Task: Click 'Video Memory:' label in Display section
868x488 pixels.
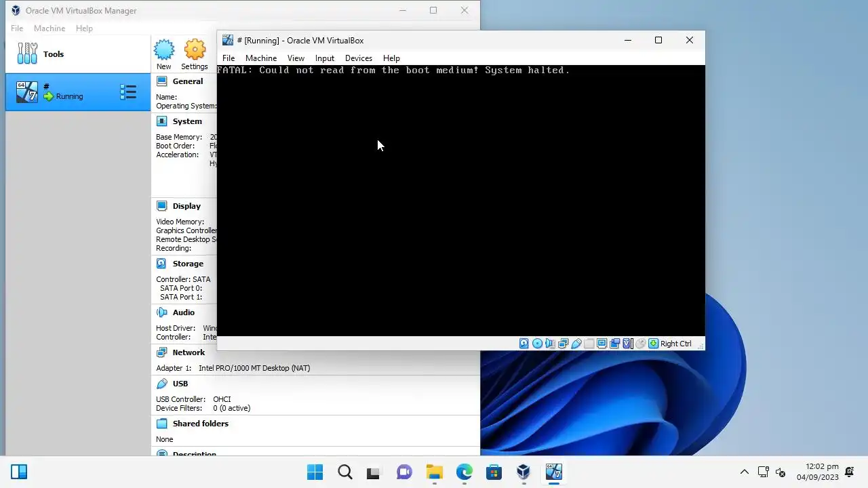Action: click(180, 222)
